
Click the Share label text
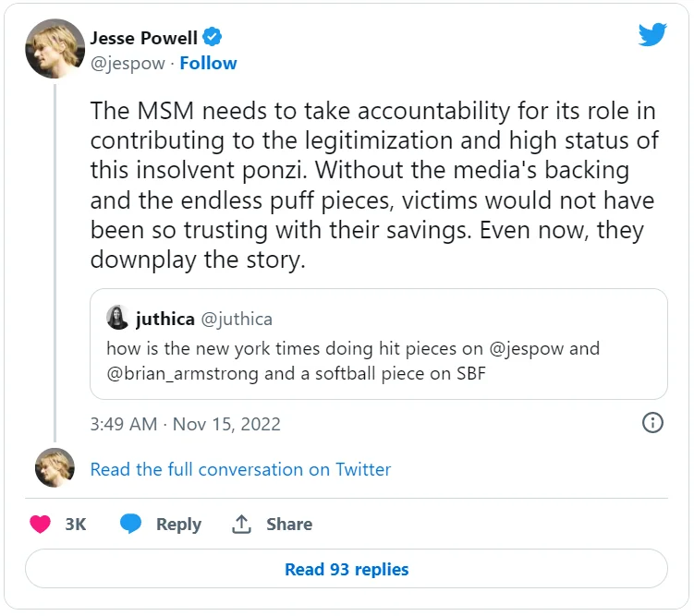(289, 525)
